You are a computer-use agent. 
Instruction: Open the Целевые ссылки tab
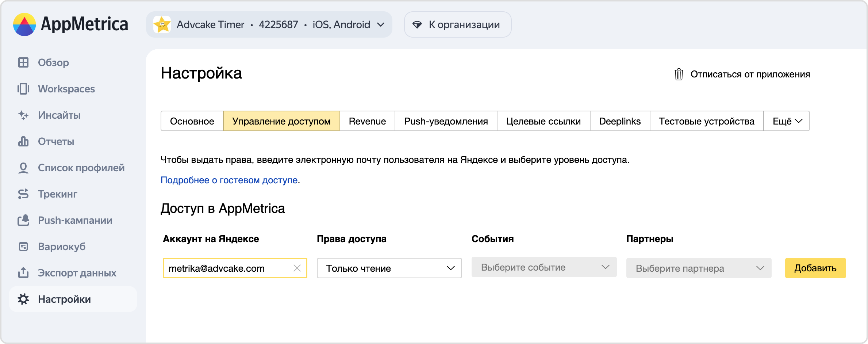pyautogui.click(x=544, y=121)
